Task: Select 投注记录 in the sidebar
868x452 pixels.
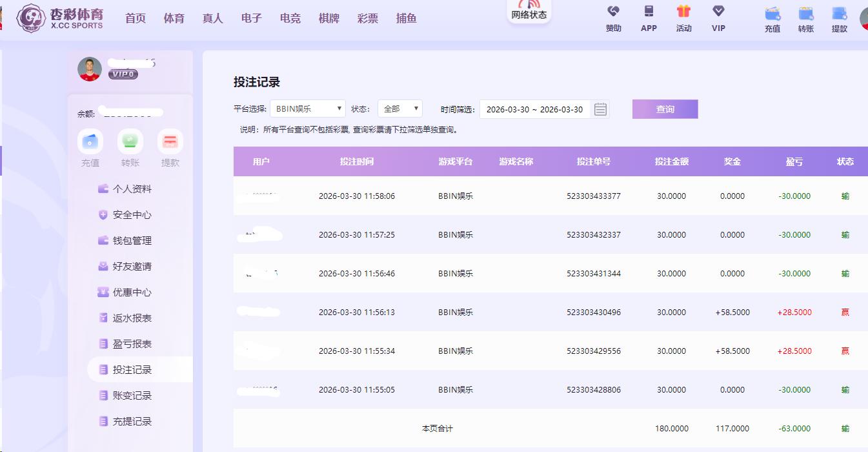Action: coord(139,369)
